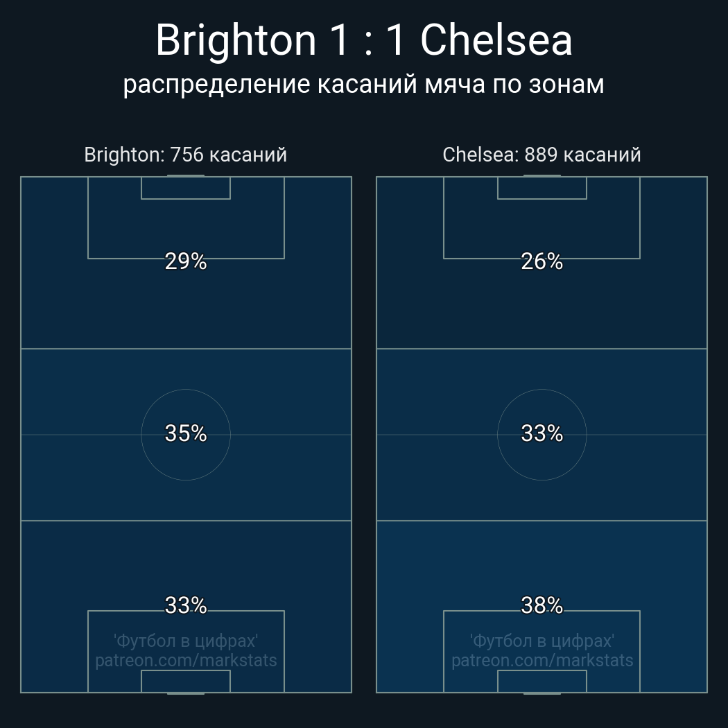Click the "Brighton: 756 касаний" heading

(185, 154)
